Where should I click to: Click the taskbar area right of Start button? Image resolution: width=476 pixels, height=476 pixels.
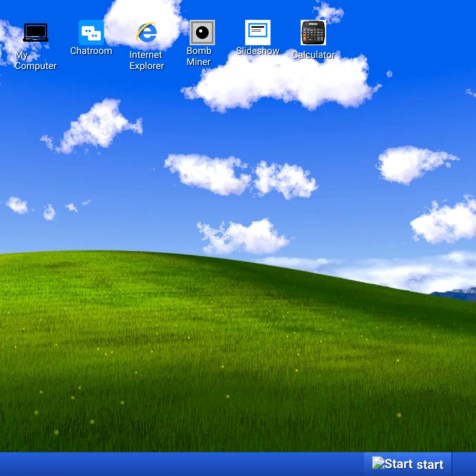[x=464, y=464]
